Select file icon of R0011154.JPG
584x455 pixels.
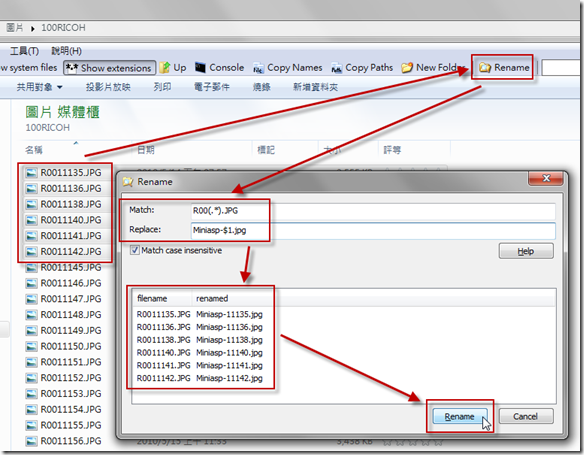31,410
